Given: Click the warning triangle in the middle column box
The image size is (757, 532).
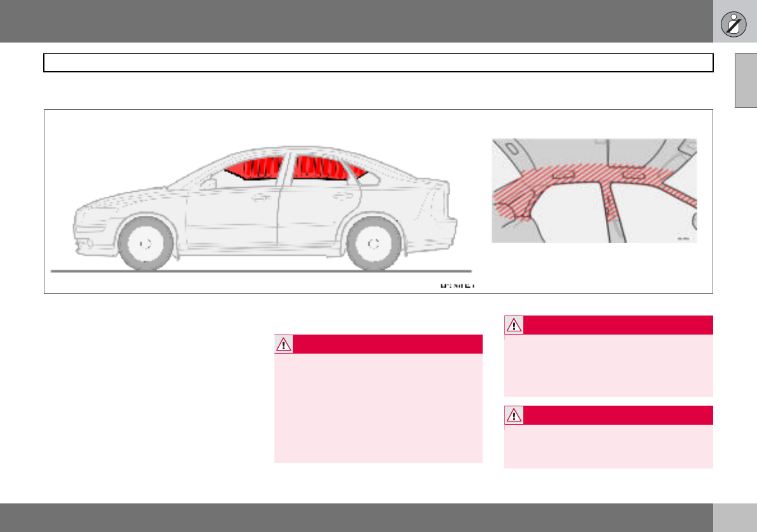Looking at the screenshot, I should coord(283,344).
